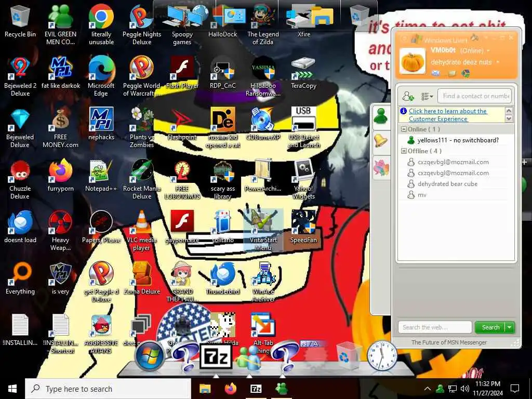Open the personal message dropdown arrow

click(x=498, y=62)
